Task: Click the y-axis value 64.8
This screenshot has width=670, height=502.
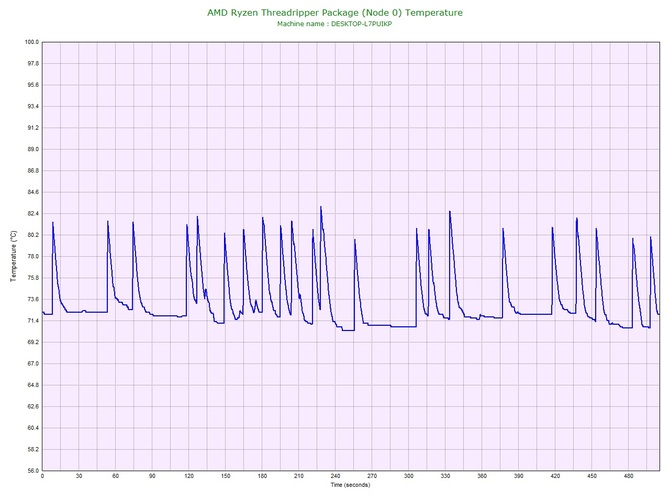Action: (33, 385)
